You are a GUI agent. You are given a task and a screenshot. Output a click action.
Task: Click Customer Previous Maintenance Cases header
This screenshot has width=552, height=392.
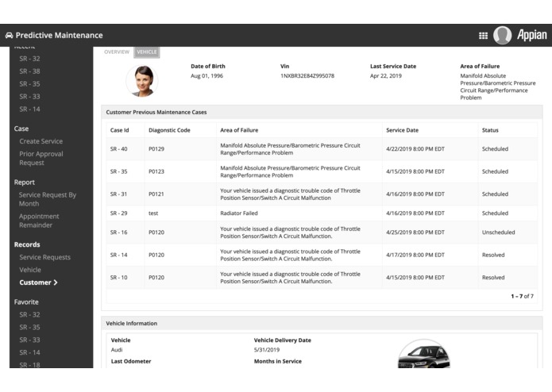pos(156,113)
